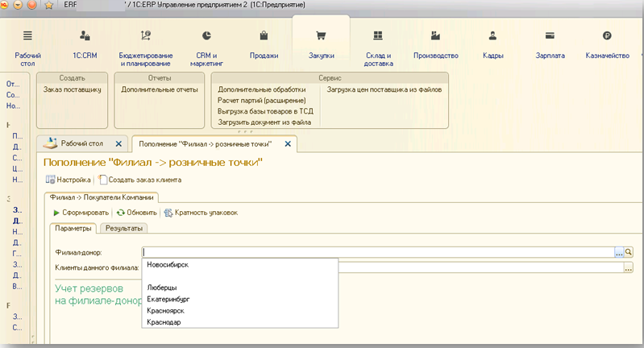
Task: Click into the Филиал-донор input field
Action: [x=378, y=252]
